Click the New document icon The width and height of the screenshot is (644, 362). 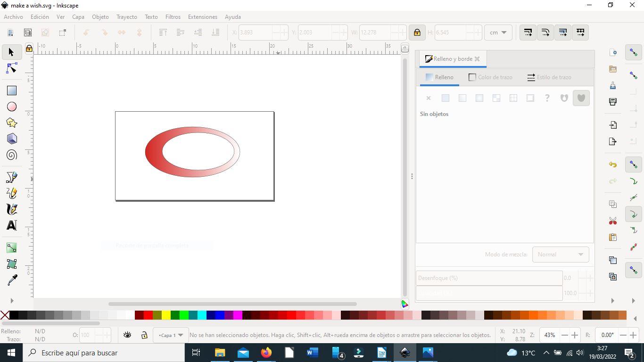pos(613,52)
